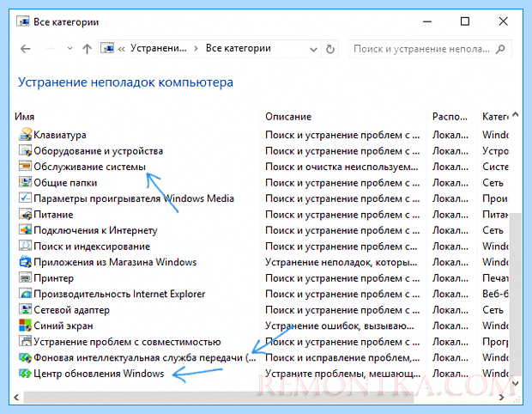Select the Питание entry name
The width and height of the screenshot is (532, 414).
[53, 215]
